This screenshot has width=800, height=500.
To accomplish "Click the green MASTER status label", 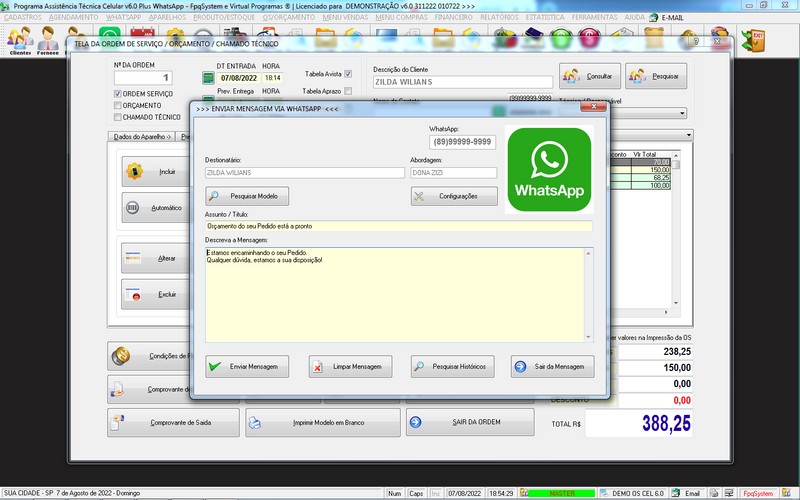I will (x=561, y=493).
